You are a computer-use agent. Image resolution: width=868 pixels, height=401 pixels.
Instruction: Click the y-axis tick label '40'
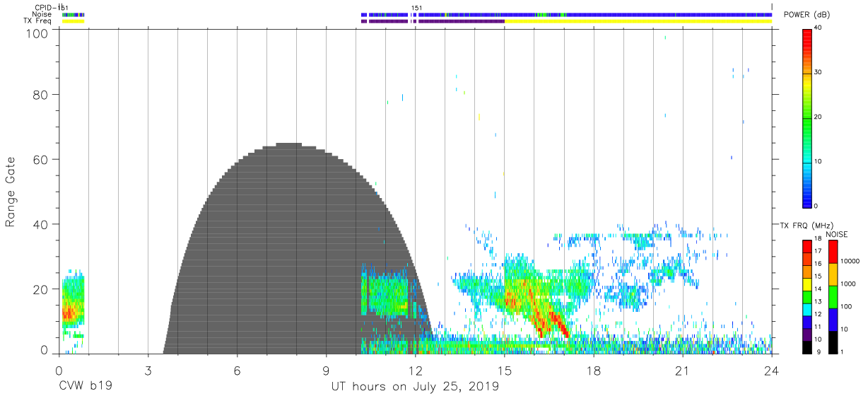pyautogui.click(x=42, y=224)
